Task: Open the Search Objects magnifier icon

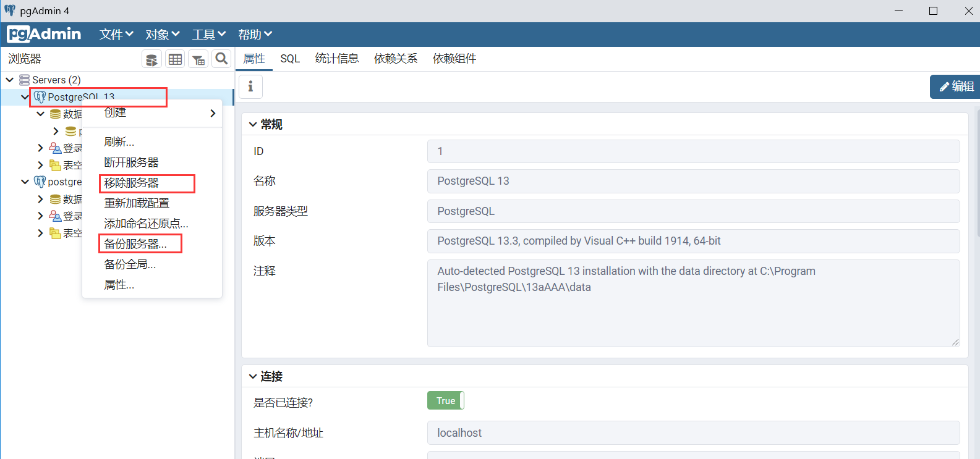Action: point(221,59)
